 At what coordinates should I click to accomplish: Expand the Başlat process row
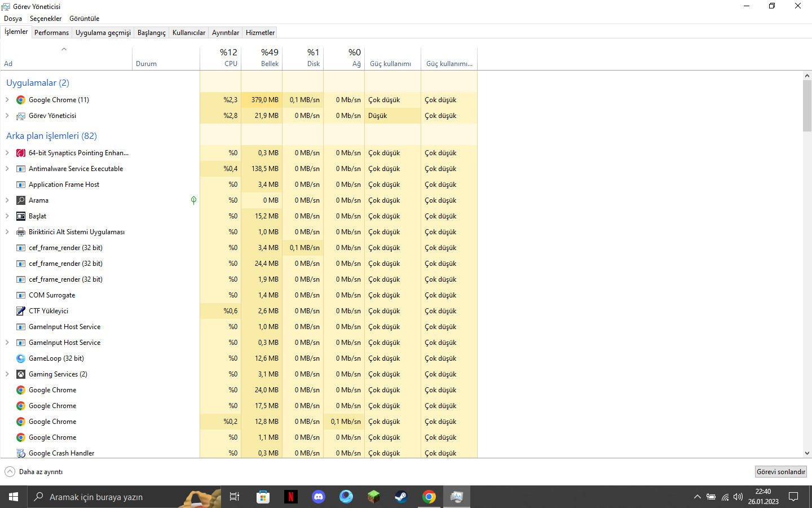7,216
